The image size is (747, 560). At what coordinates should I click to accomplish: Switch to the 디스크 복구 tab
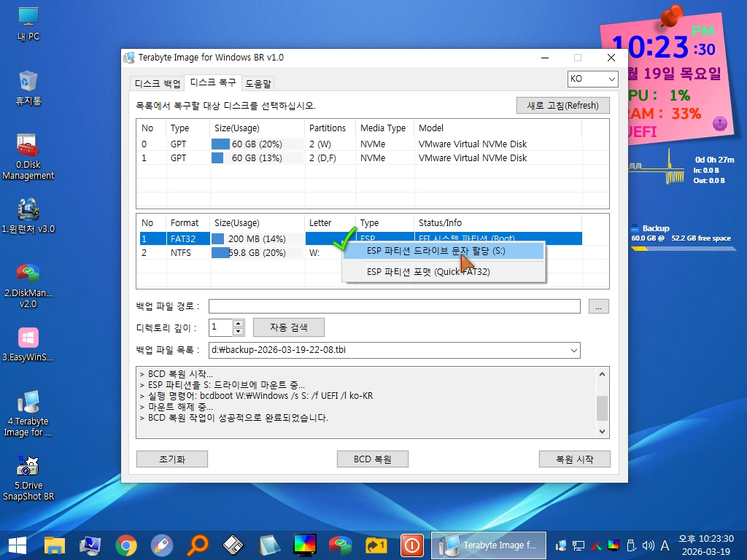pos(213,83)
